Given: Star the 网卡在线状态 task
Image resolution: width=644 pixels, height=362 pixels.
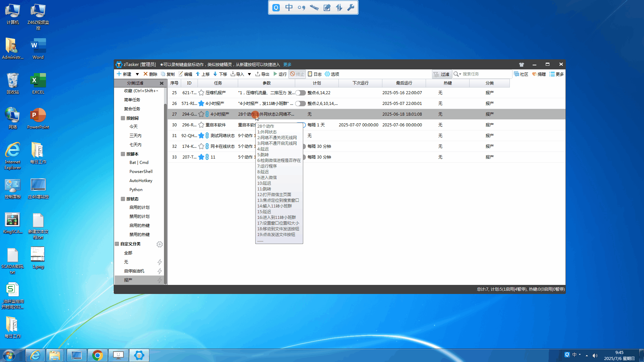Looking at the screenshot, I should point(201,146).
